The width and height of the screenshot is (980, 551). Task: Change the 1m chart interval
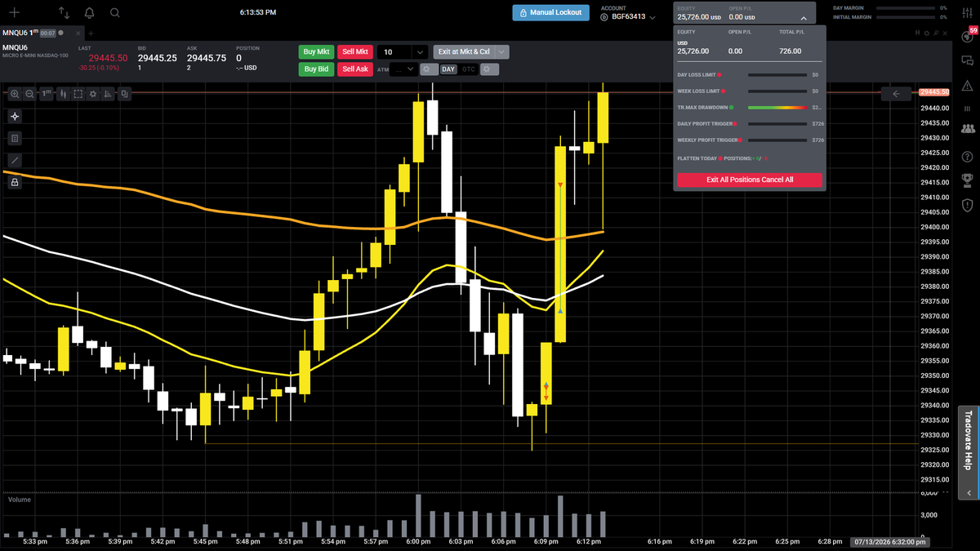coord(47,94)
